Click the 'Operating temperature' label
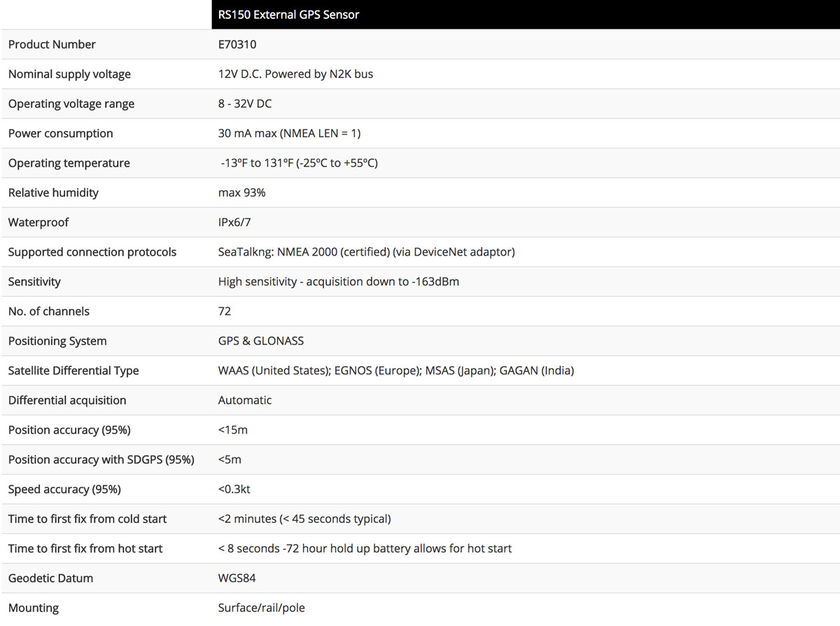 69,163
